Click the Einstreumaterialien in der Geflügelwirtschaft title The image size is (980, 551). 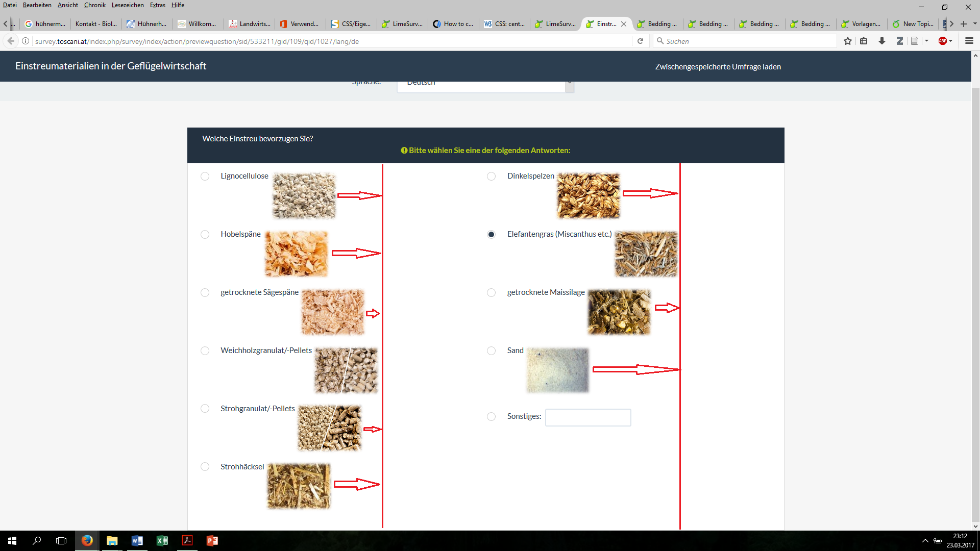click(x=111, y=66)
